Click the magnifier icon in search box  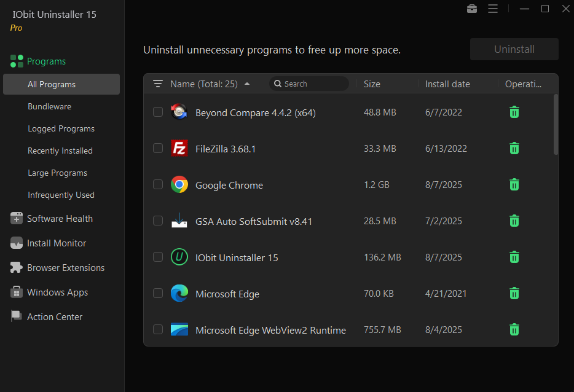click(278, 84)
